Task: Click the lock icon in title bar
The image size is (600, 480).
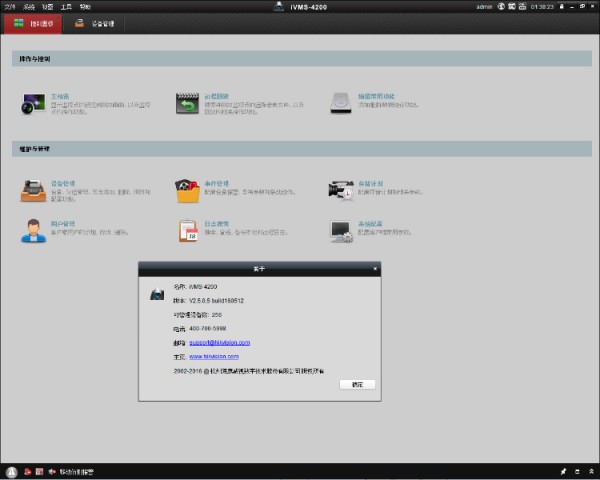Action: point(562,7)
